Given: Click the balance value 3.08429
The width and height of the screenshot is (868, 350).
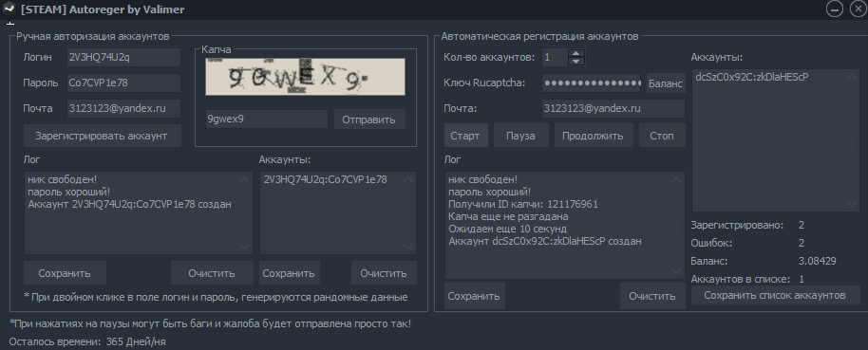Looking at the screenshot, I should pos(817,261).
